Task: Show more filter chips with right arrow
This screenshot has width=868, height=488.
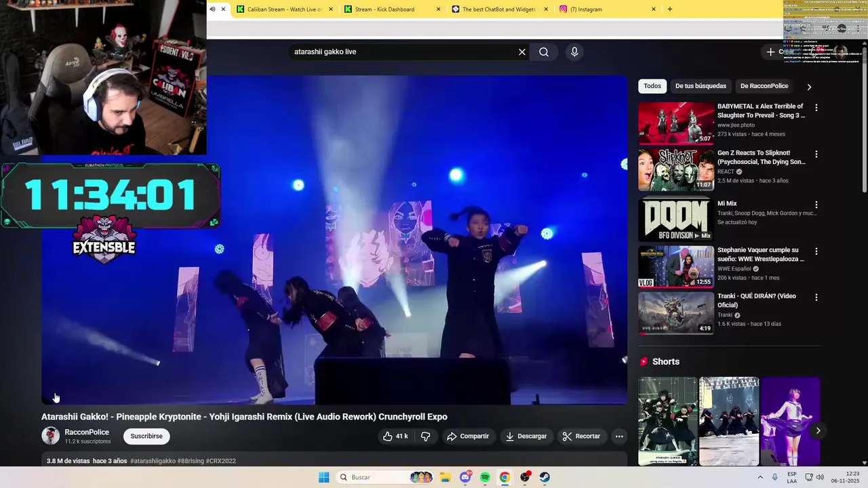Action: [809, 87]
